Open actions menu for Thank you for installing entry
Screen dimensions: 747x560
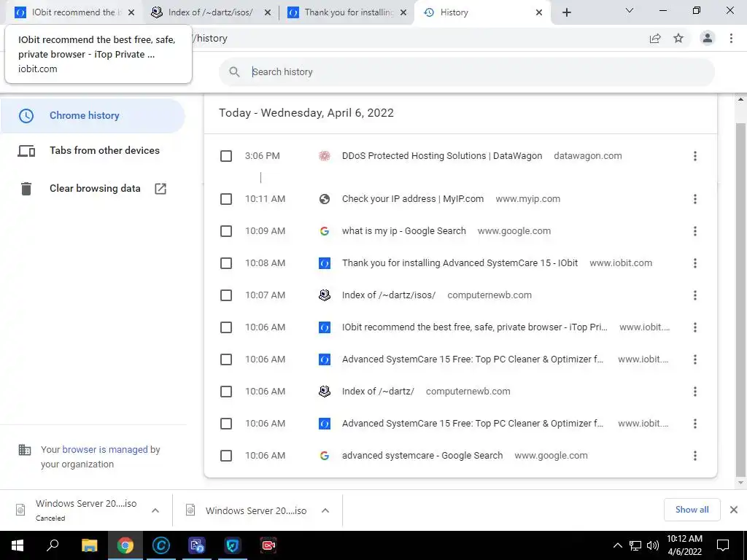click(695, 262)
